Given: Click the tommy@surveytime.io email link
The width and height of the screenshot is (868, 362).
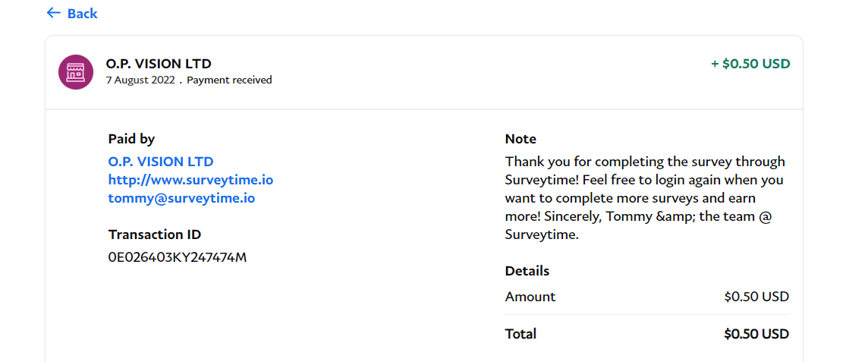Looking at the screenshot, I should coord(181,198).
